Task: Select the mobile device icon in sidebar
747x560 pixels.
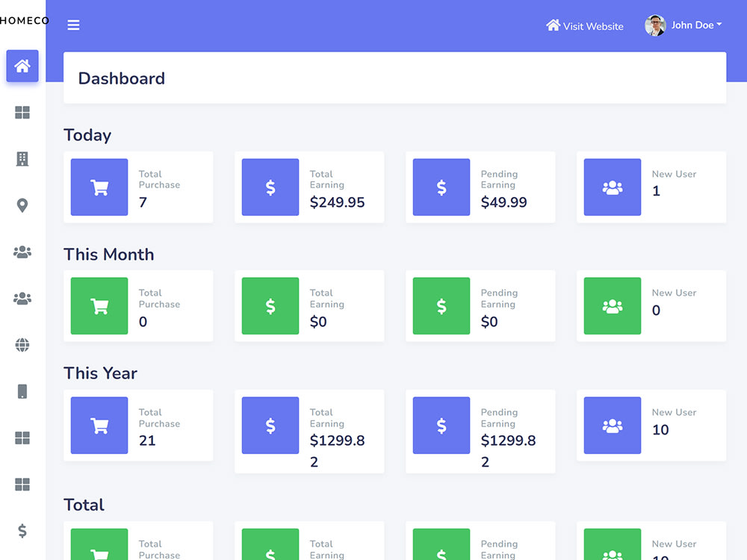Action: tap(22, 391)
